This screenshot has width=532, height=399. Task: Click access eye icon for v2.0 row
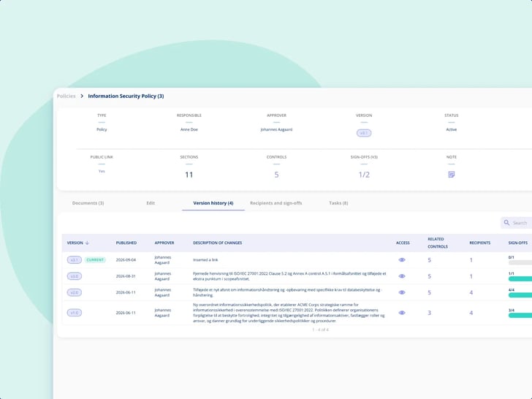(402, 292)
